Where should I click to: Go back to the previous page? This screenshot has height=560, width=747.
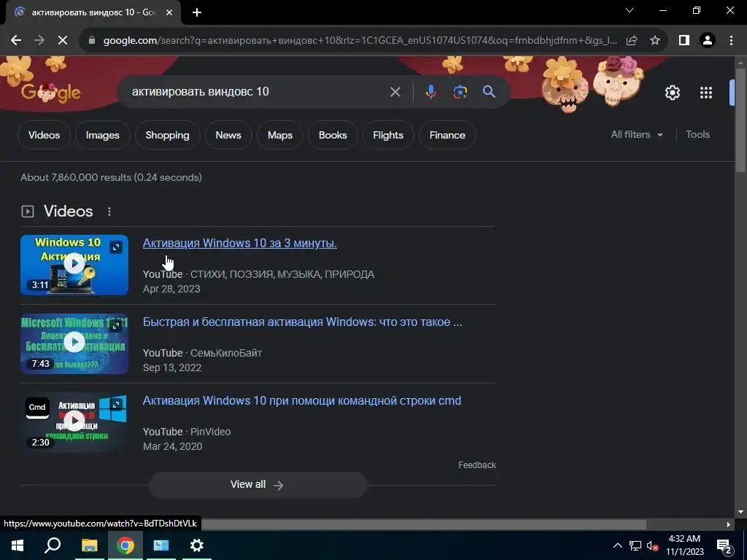(x=16, y=41)
